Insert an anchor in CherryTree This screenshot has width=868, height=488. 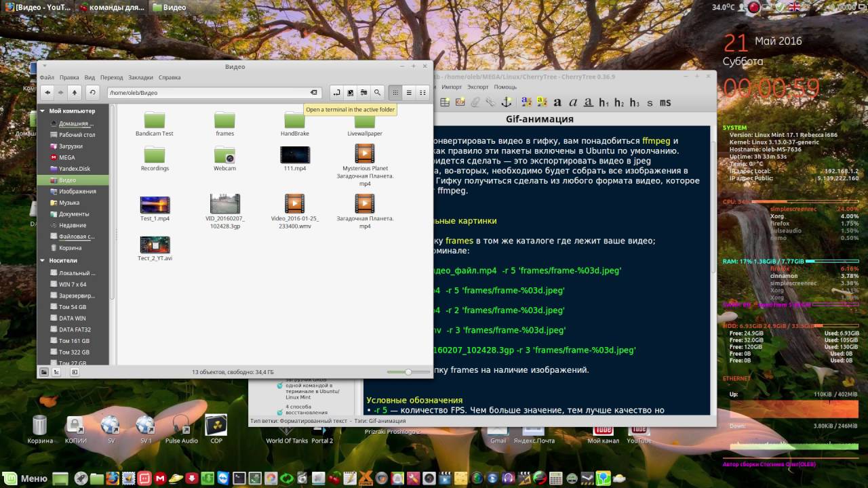coord(505,102)
